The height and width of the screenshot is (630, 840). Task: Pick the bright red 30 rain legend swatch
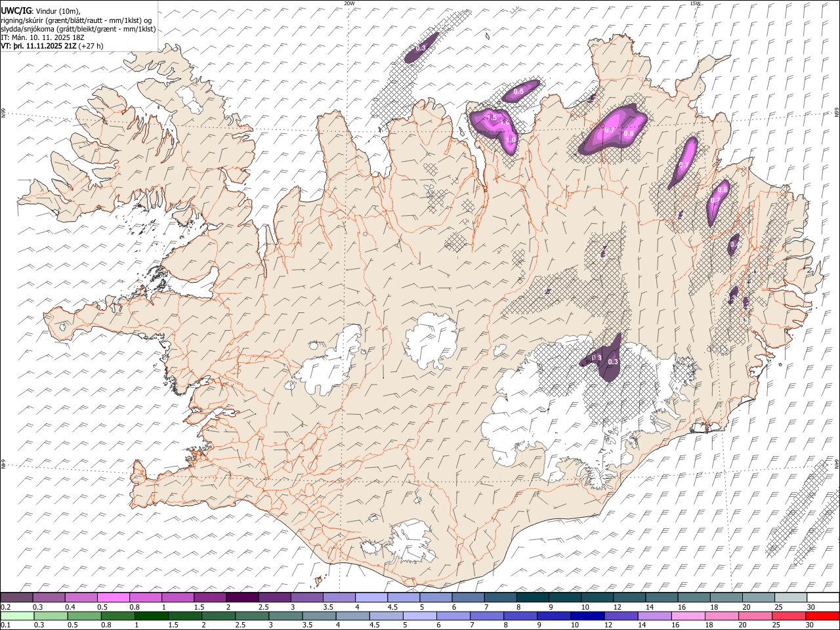822,616
